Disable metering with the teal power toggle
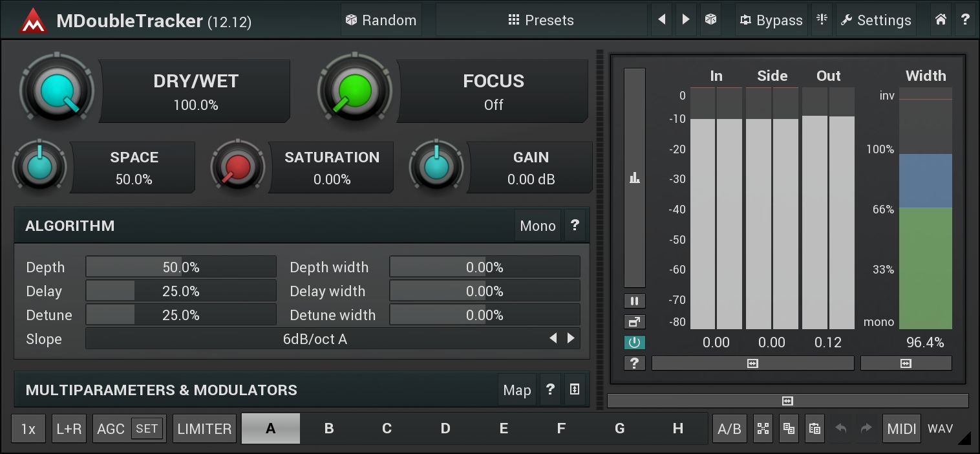 pos(634,342)
